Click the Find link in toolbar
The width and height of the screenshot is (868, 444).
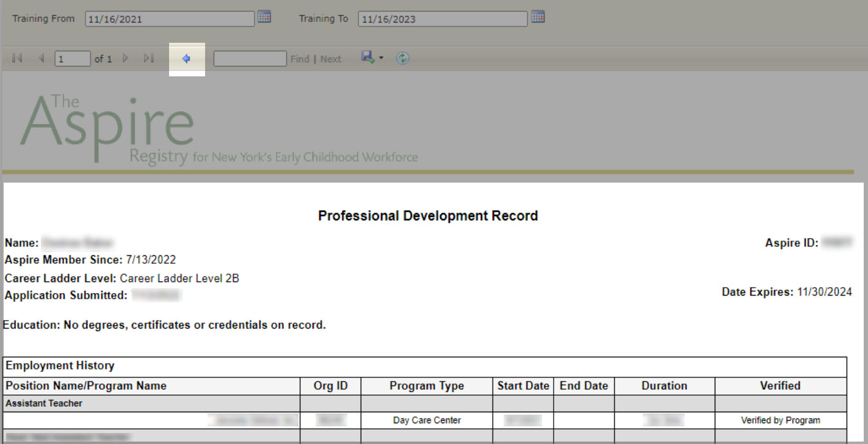point(300,59)
